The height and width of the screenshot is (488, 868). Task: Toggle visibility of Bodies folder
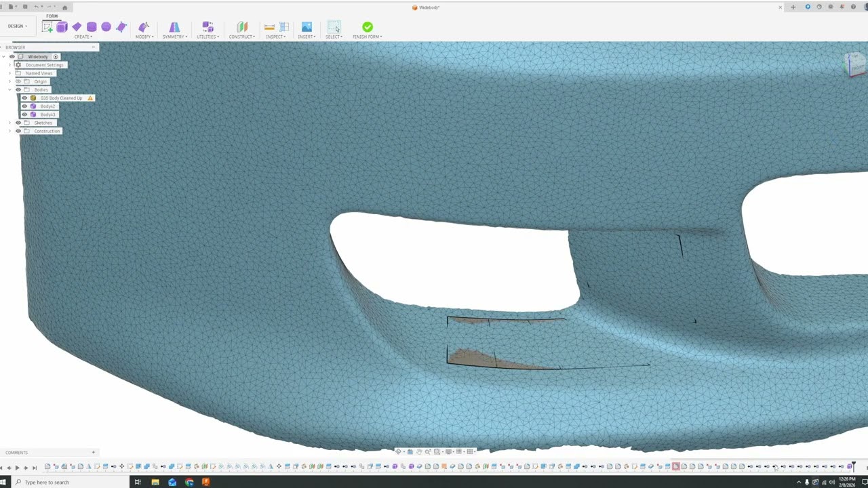(x=18, y=89)
